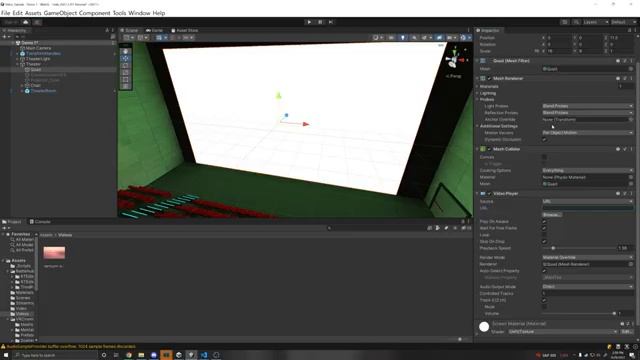Click the Video Player component icon
The width and height of the screenshot is (640, 360).
(x=483, y=193)
